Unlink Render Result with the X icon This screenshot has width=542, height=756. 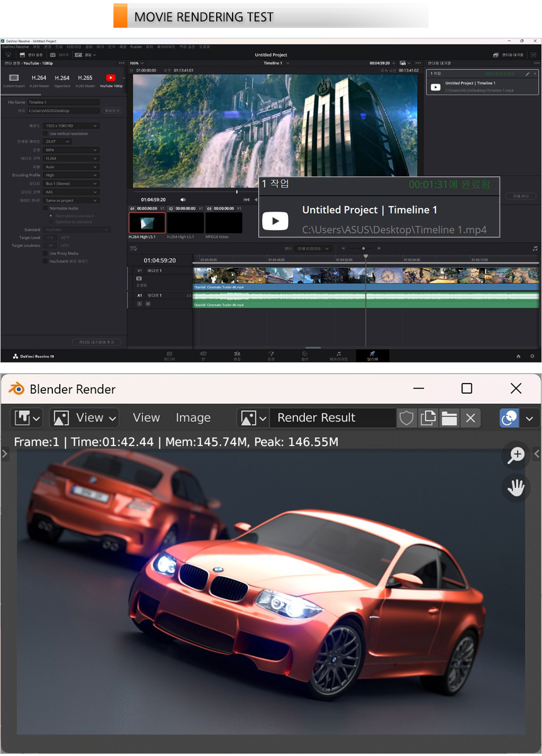(x=470, y=418)
